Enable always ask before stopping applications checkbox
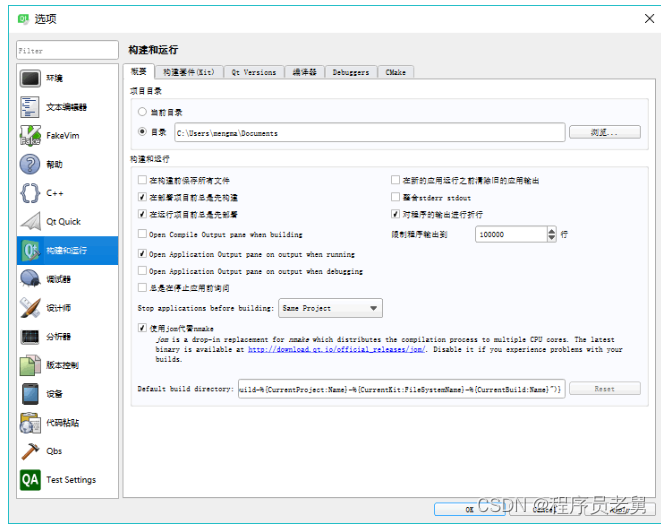Viewport: 661px width, 524px height. point(142,288)
